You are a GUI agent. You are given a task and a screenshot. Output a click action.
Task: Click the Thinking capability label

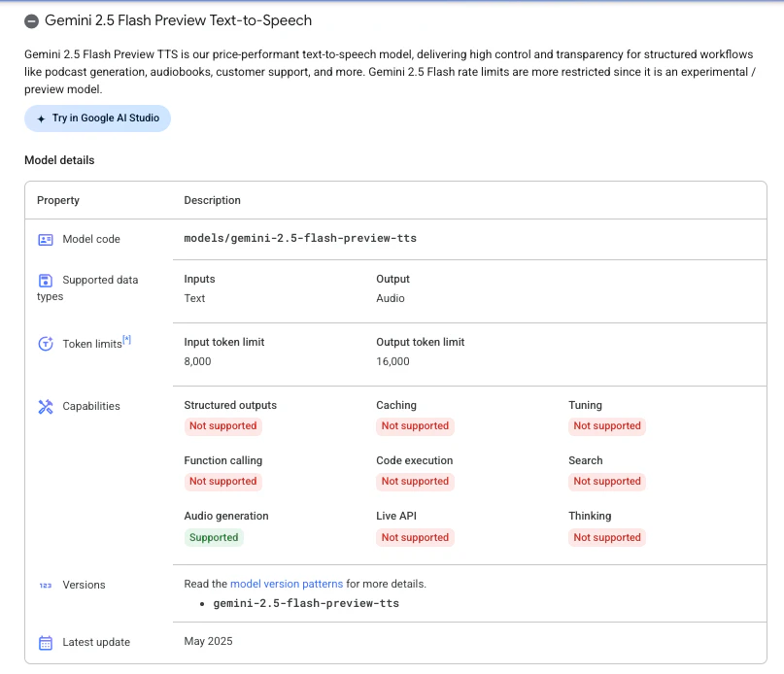coord(590,516)
